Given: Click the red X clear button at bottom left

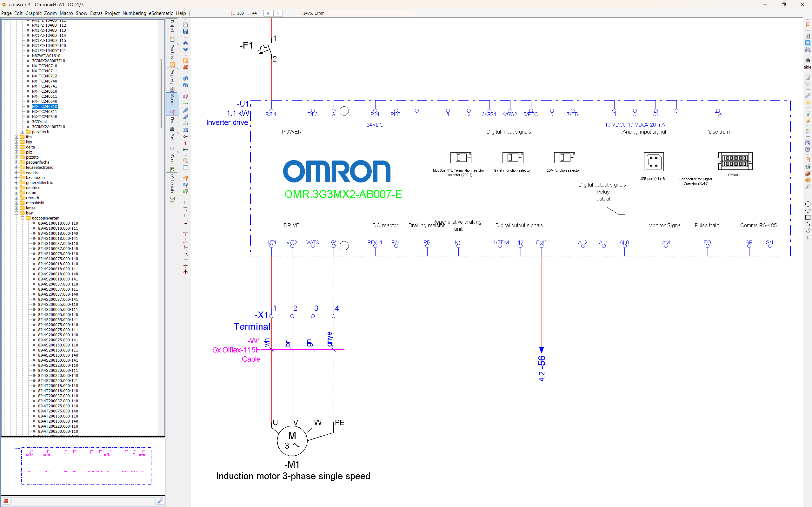Looking at the screenshot, I should tap(6, 501).
